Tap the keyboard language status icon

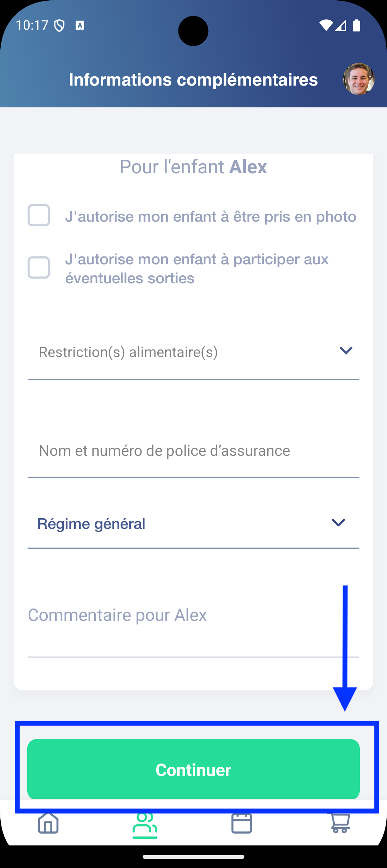pyautogui.click(x=80, y=26)
